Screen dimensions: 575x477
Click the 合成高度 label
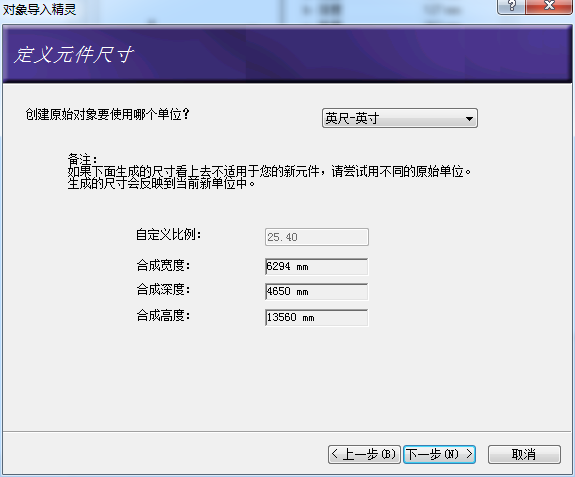pos(163,315)
